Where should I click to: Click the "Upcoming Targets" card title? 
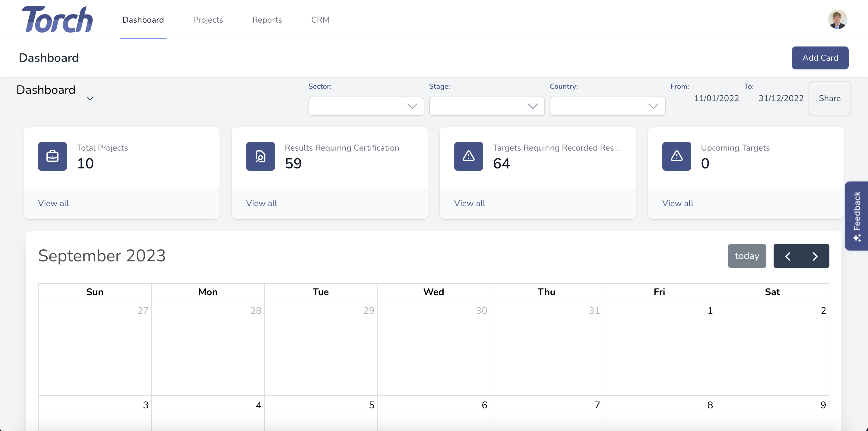pos(735,148)
